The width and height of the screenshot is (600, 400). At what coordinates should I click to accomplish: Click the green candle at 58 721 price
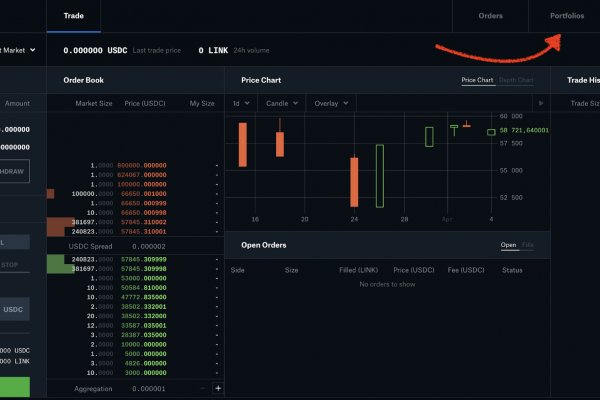[x=491, y=131]
